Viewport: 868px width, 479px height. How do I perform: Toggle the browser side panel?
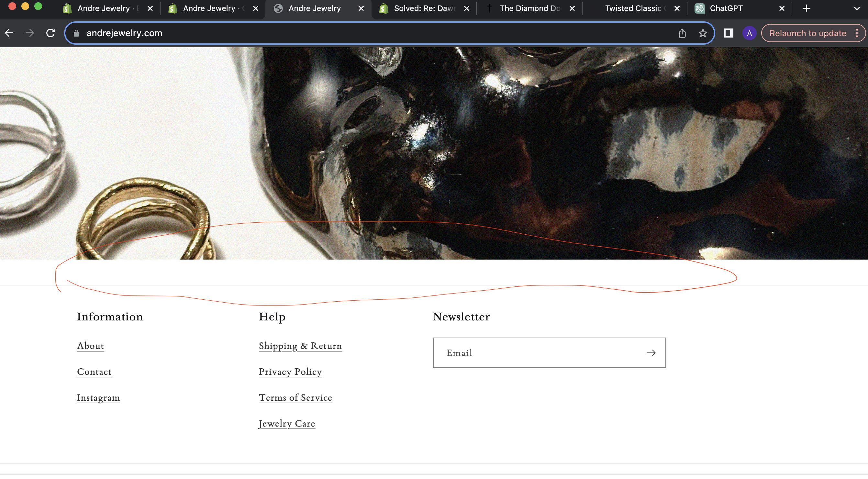click(729, 33)
